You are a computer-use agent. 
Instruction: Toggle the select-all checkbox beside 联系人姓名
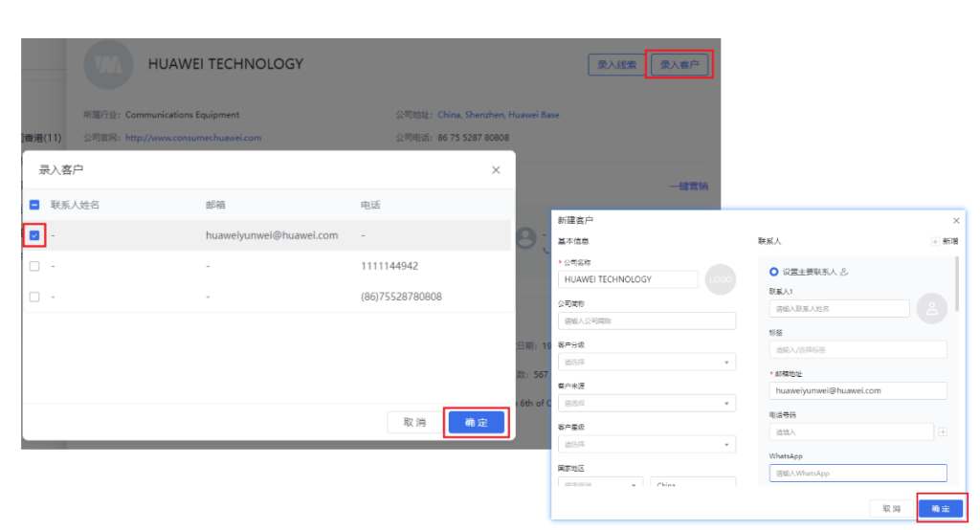[34, 205]
